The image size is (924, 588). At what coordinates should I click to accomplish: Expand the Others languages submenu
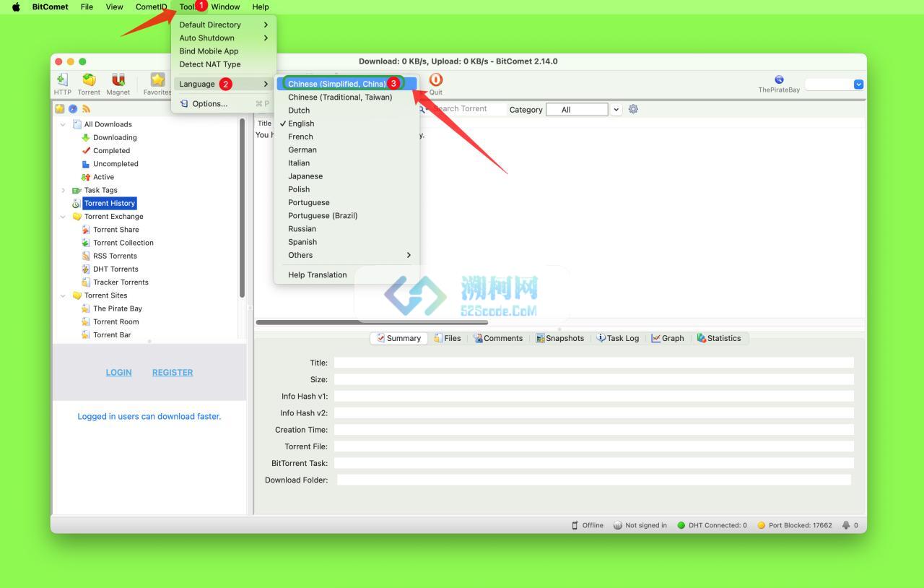pos(346,255)
